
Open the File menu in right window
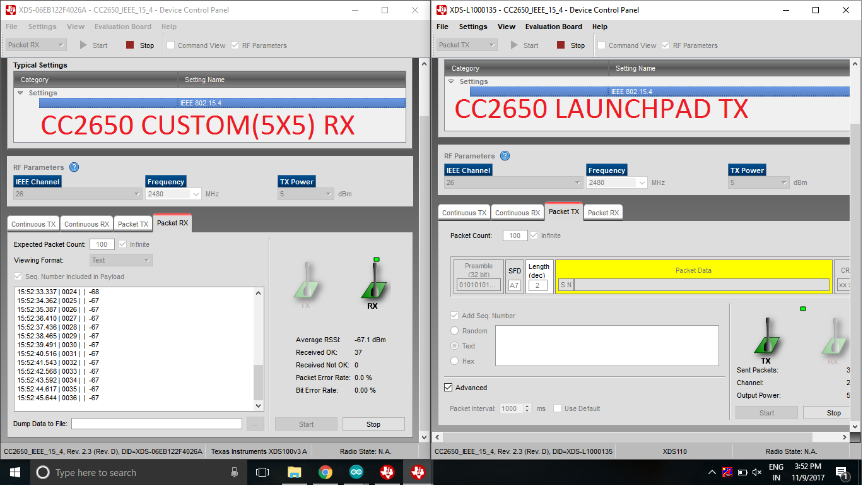tap(442, 27)
